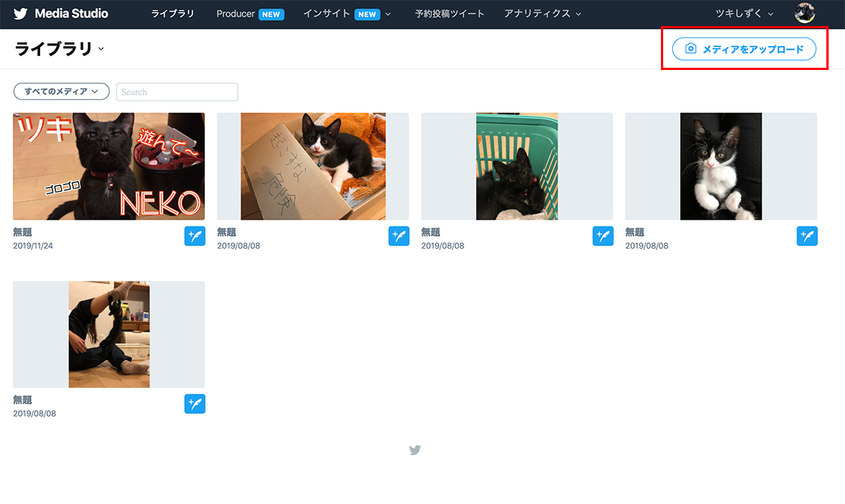Viewport: 845px width, 504px height.
Task: Expand the アナリティクス menu
Action: [542, 13]
